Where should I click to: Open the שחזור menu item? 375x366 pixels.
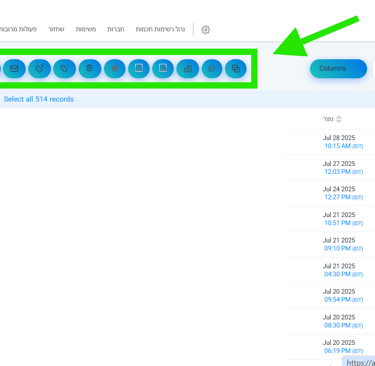click(56, 29)
